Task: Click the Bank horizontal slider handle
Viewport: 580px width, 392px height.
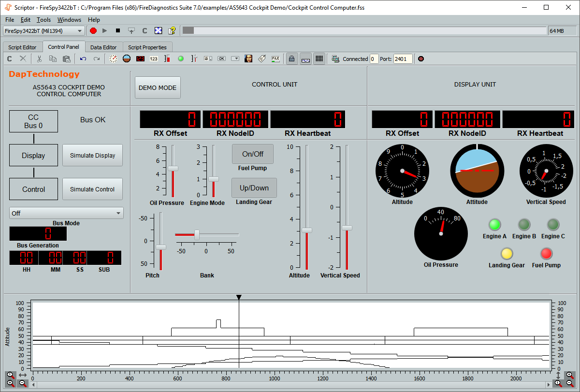Action: pos(197,234)
